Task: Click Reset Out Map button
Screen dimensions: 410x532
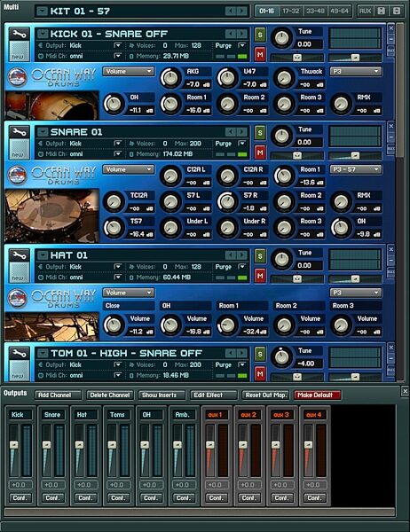Action: point(265,395)
